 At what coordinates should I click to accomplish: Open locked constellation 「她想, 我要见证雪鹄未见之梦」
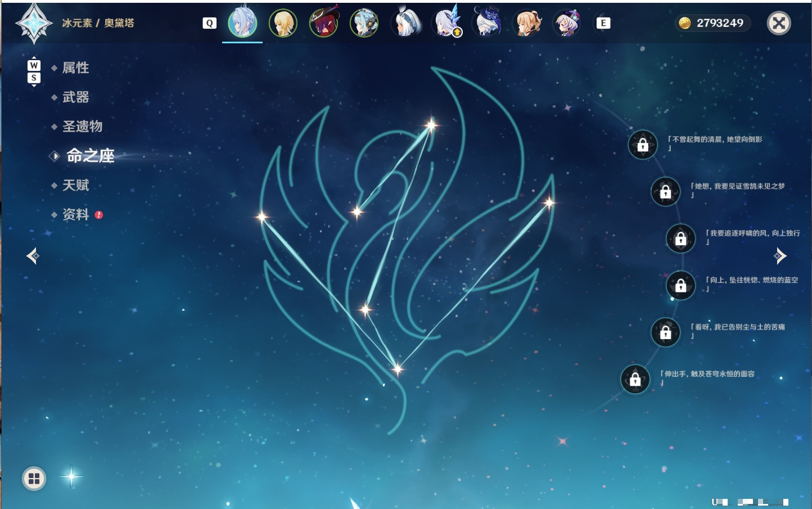click(x=666, y=192)
